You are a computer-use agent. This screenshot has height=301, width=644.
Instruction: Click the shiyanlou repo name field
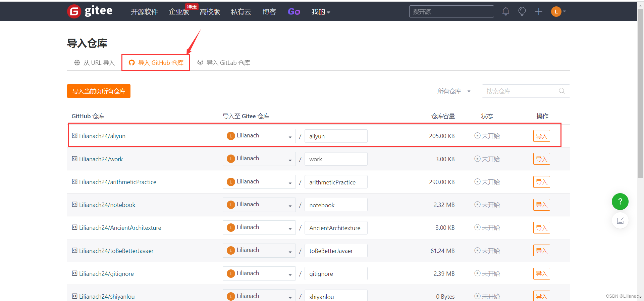336,296
